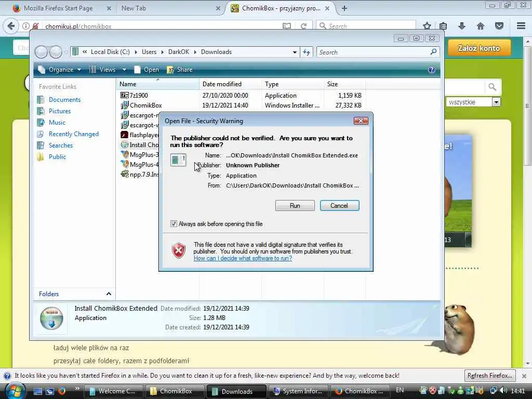Click Firefox search box
This screenshot has width=532, height=399.
pyautogui.click(x=366, y=26)
